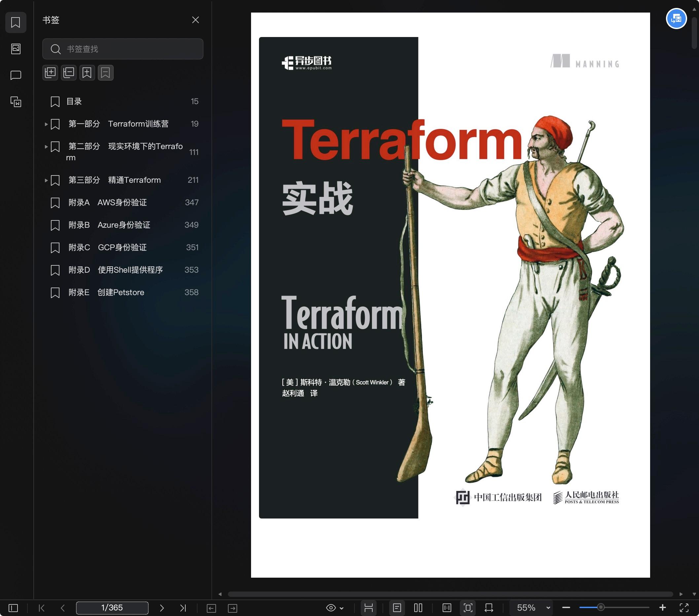
Task: Toggle continuous scrolling mode
Action: tap(368, 608)
